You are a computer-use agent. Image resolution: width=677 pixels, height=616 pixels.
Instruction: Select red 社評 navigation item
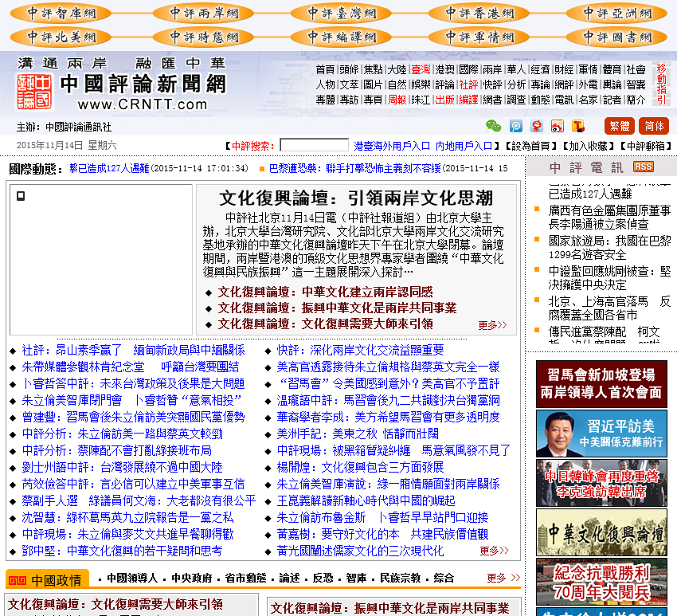pyautogui.click(x=468, y=84)
